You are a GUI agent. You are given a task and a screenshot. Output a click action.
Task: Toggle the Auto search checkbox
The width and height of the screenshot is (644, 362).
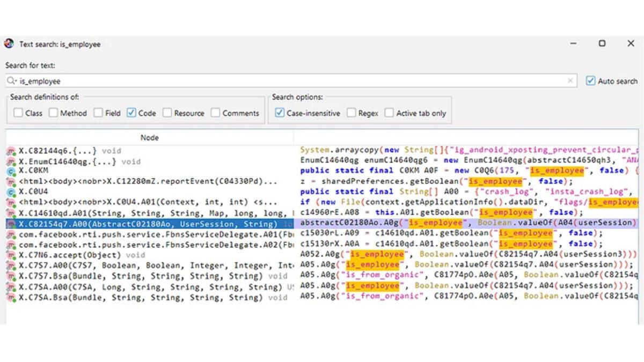591,81
